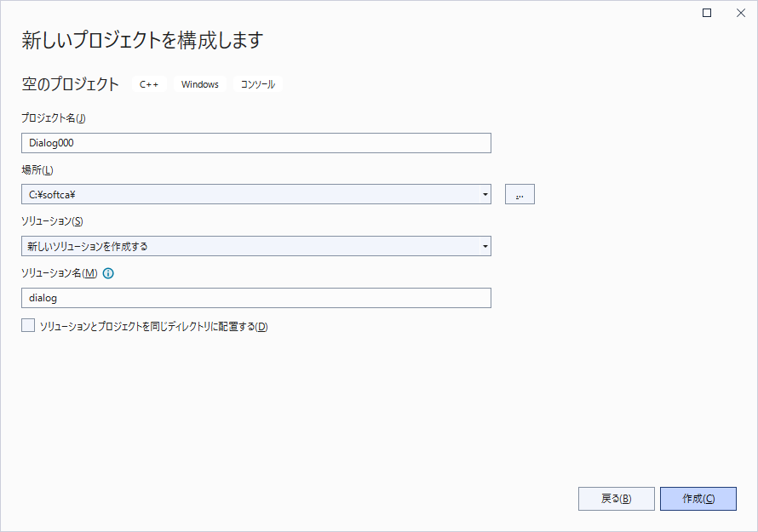Click into the C:¥softca¥ location field
This screenshot has width=758, height=532.
pyautogui.click(x=247, y=195)
